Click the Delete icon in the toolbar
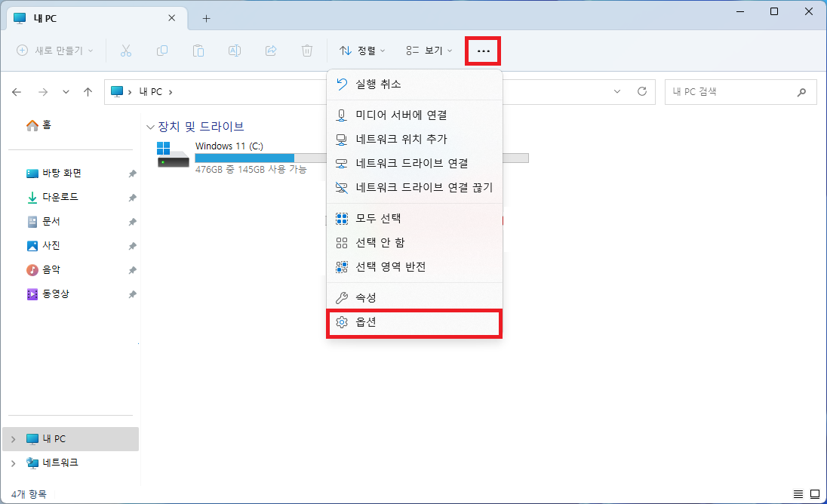827x504 pixels. tap(306, 51)
